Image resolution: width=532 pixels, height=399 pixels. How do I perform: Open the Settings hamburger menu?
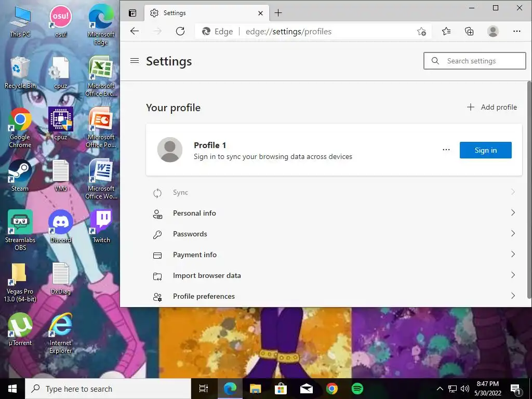[135, 61]
